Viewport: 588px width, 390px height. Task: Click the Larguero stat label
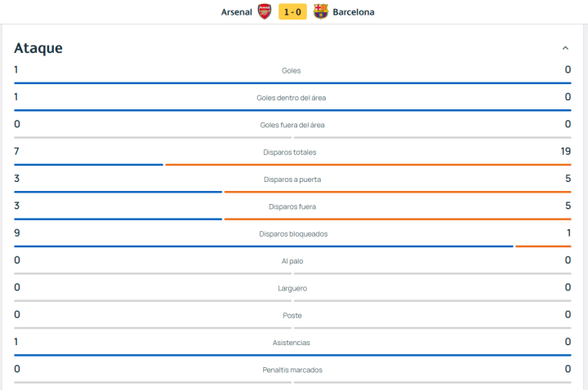click(x=292, y=289)
